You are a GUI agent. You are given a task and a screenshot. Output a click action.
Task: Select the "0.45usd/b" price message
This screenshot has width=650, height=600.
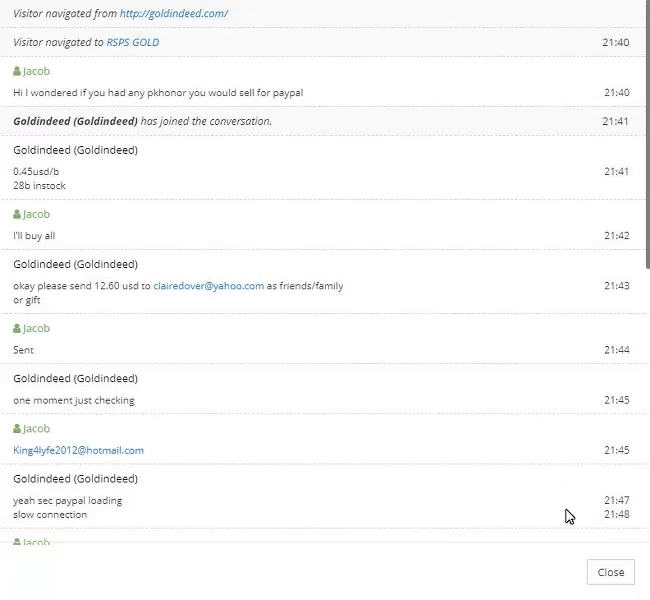click(36, 172)
